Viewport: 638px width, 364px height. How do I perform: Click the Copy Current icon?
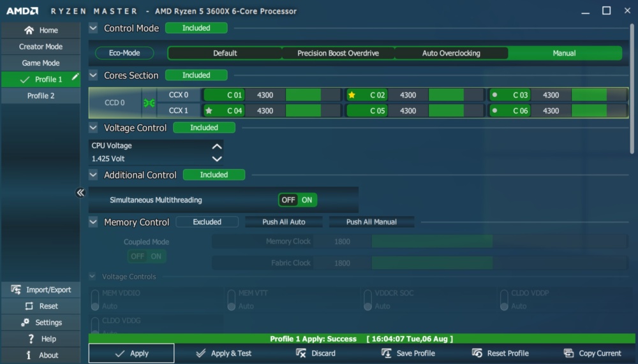click(x=568, y=353)
